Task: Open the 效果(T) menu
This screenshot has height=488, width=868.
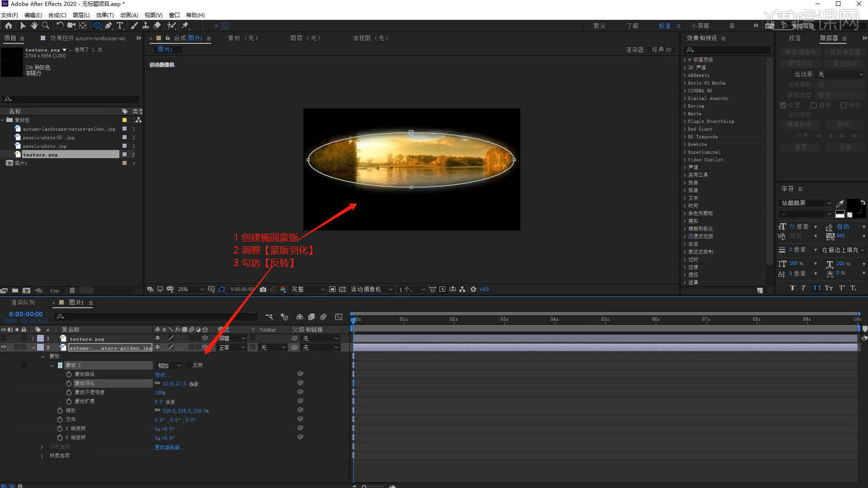Action: pyautogui.click(x=104, y=15)
